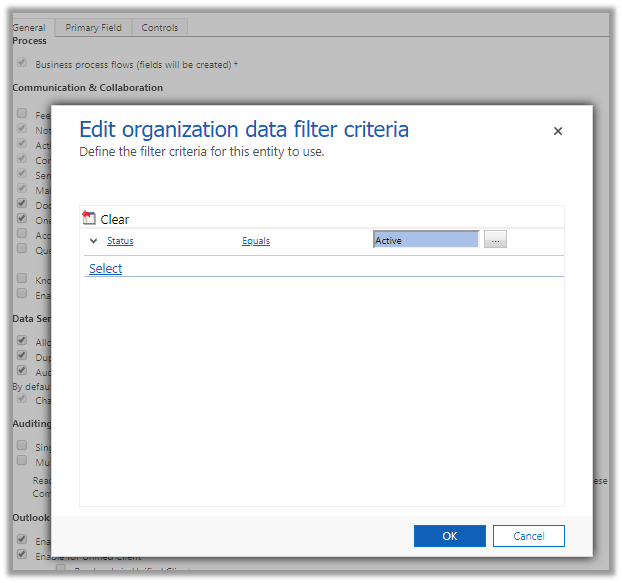Confirm the filter with OK
The height and width of the screenshot is (583, 622).
point(450,536)
